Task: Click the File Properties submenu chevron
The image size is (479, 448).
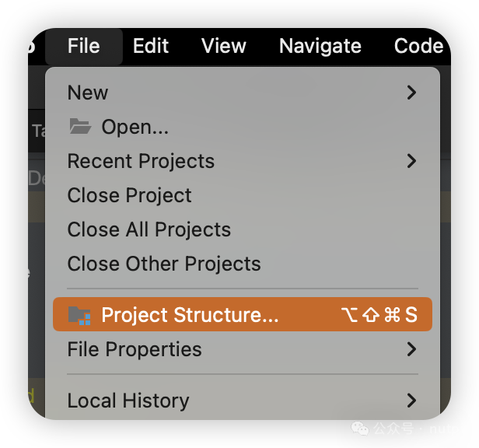Action: (x=411, y=350)
